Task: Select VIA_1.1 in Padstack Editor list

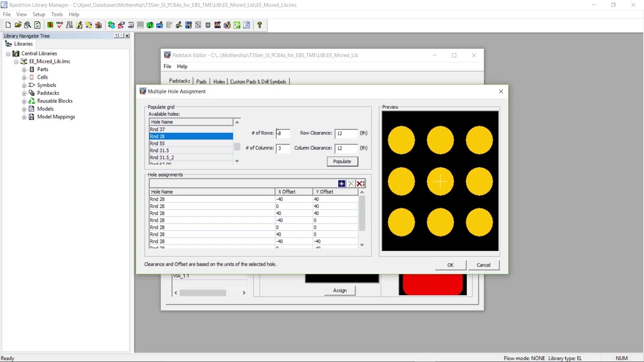Action: 209,276
